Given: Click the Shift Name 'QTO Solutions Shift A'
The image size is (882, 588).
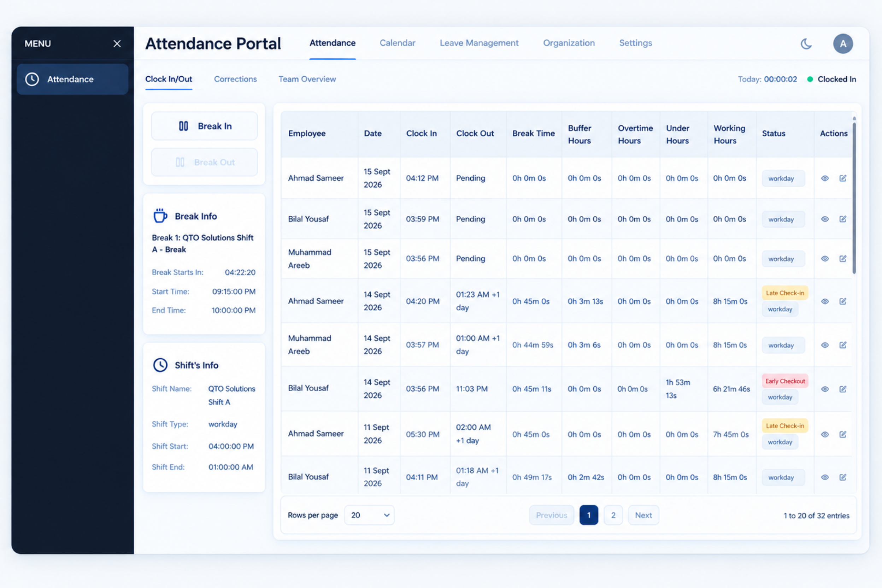Looking at the screenshot, I should point(232,395).
